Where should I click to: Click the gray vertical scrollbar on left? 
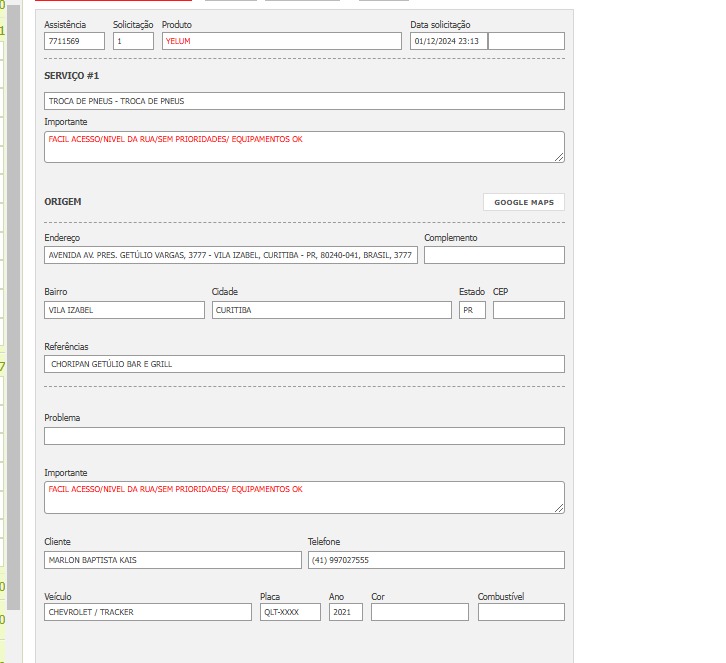coord(14,300)
